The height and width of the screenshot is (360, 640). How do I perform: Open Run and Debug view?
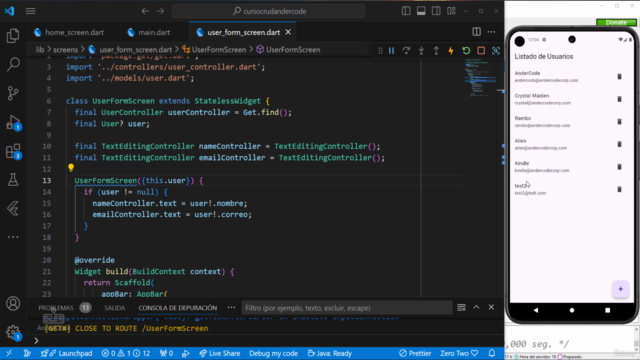13,122
